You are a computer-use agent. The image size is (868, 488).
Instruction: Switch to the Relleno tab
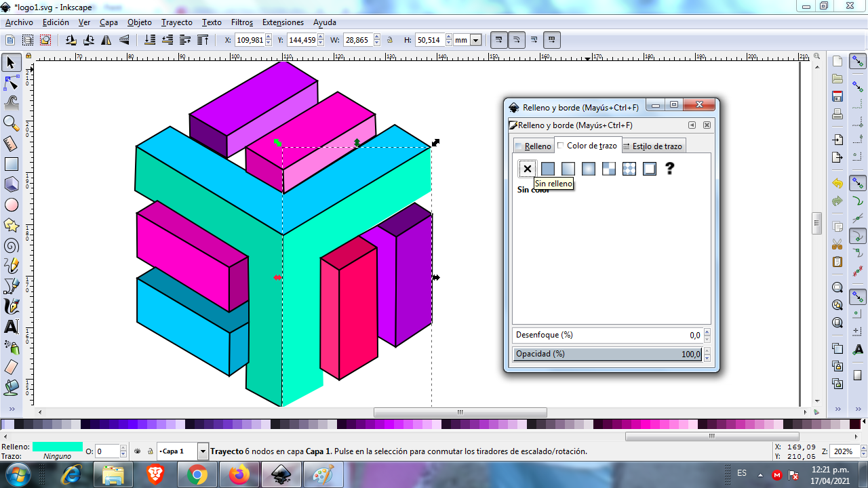tap(533, 146)
